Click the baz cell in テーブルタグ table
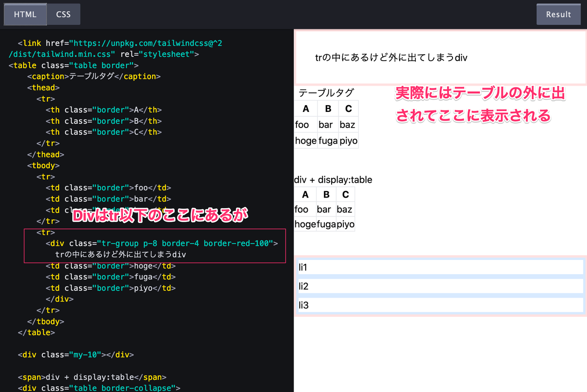Viewport: 587px width, 392px height. [x=348, y=125]
